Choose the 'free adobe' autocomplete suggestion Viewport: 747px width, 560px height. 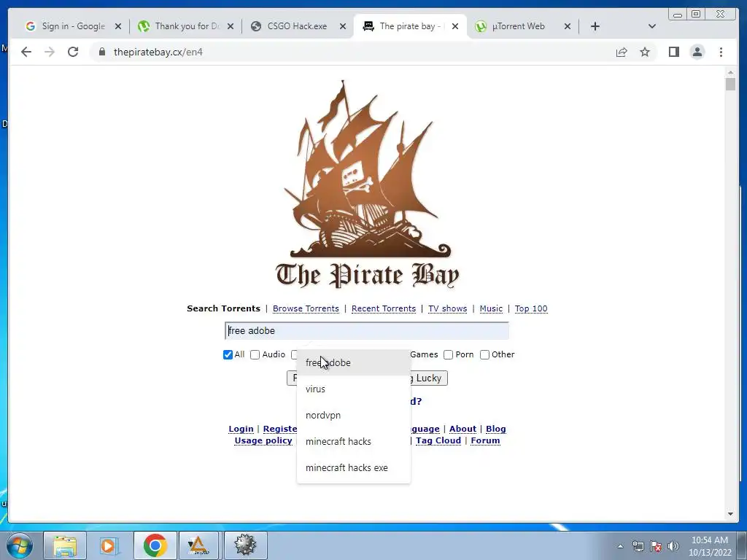click(354, 363)
